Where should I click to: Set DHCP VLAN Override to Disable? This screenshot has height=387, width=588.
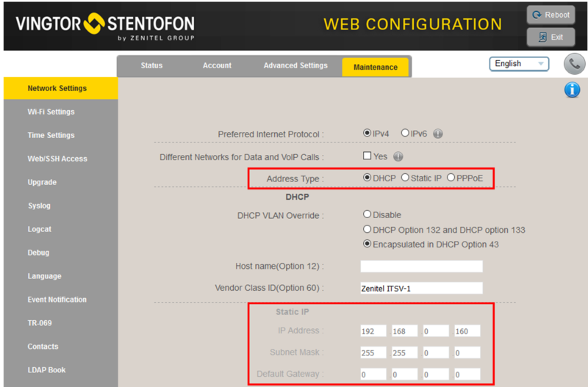367,214
